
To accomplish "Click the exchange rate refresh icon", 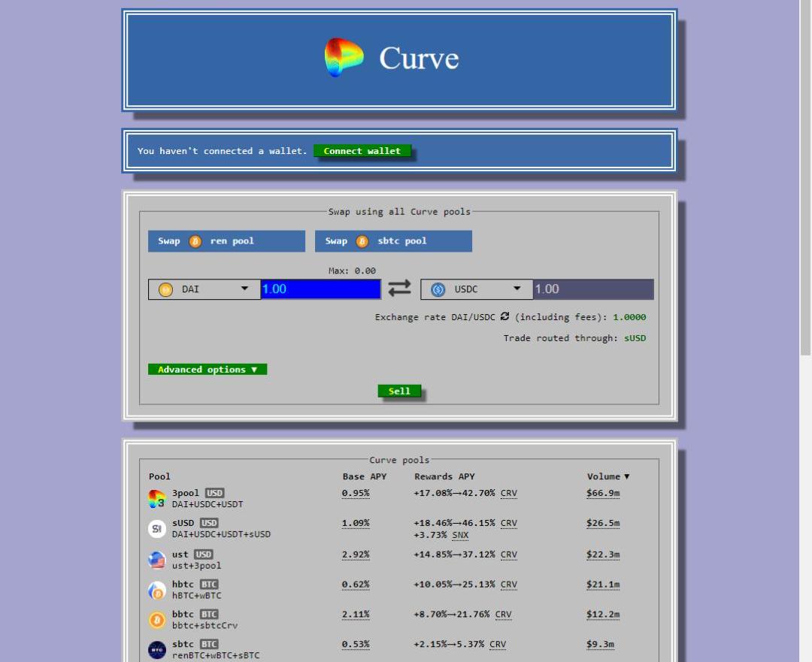I will click(x=504, y=316).
